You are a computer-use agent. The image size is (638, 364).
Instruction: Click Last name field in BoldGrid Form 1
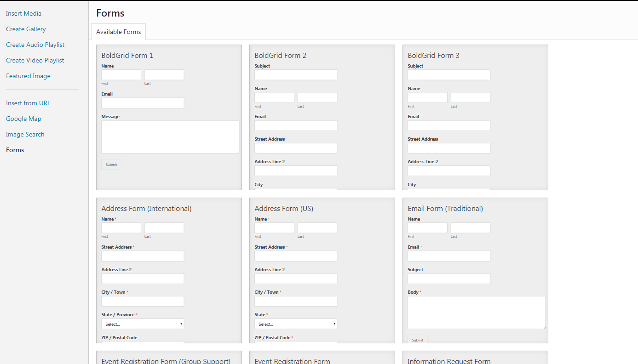click(x=164, y=75)
